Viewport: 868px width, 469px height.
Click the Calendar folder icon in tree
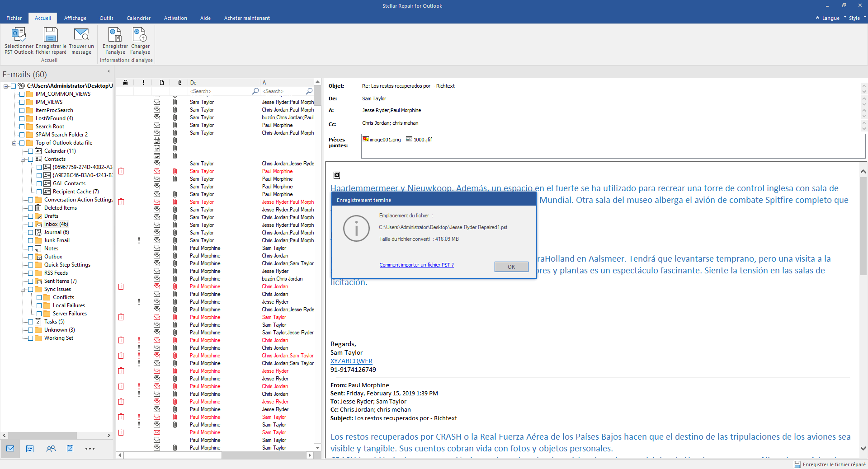(x=38, y=151)
